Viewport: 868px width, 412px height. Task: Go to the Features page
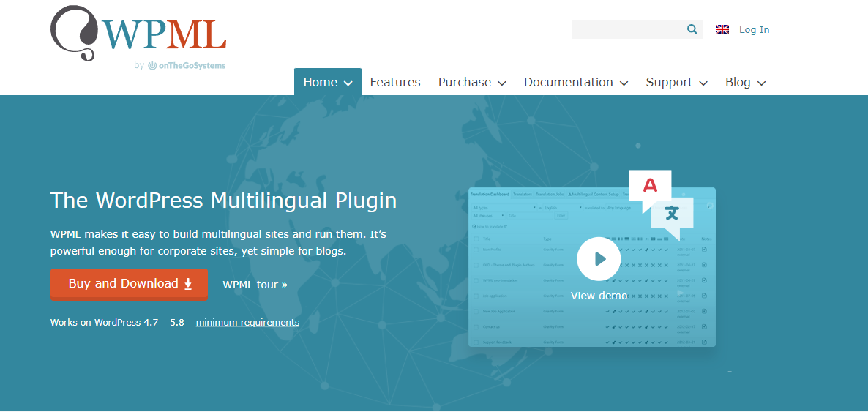coord(395,82)
